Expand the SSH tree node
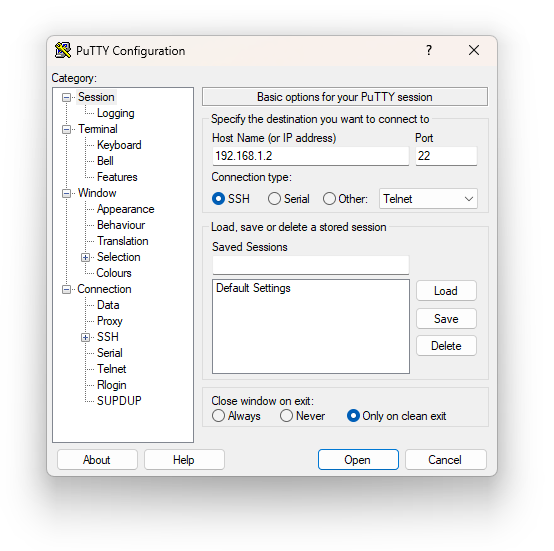The width and height of the screenshot is (554, 551). coord(85,338)
